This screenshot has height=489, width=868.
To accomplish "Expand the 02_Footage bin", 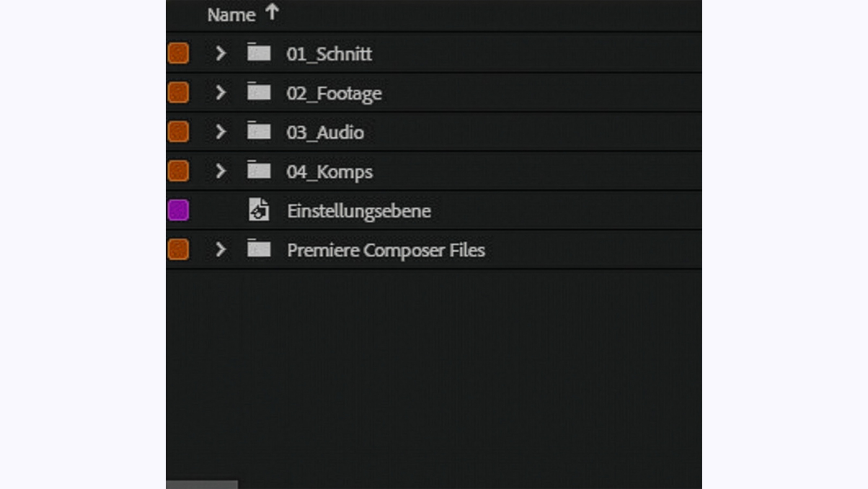I will tap(221, 92).
